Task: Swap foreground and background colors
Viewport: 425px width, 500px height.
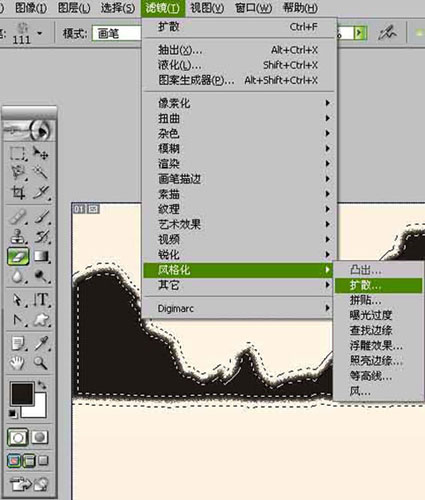Action: 42,385
